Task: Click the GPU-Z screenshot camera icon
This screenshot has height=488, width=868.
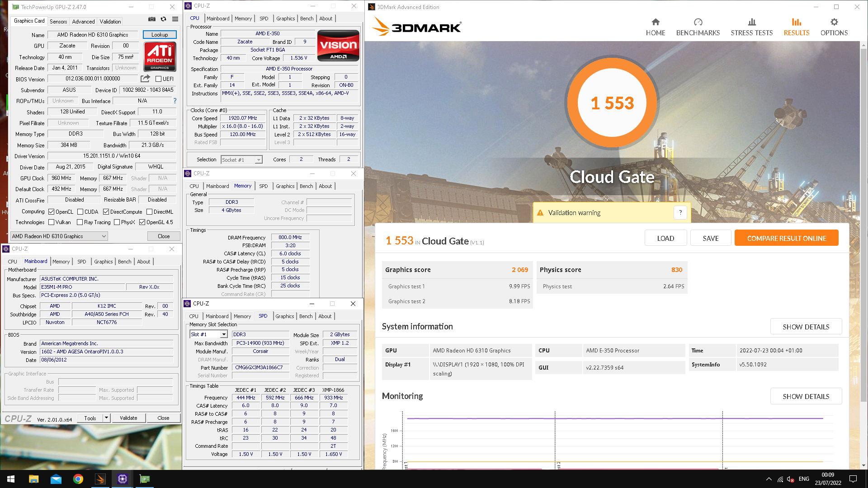Action: coord(152,19)
